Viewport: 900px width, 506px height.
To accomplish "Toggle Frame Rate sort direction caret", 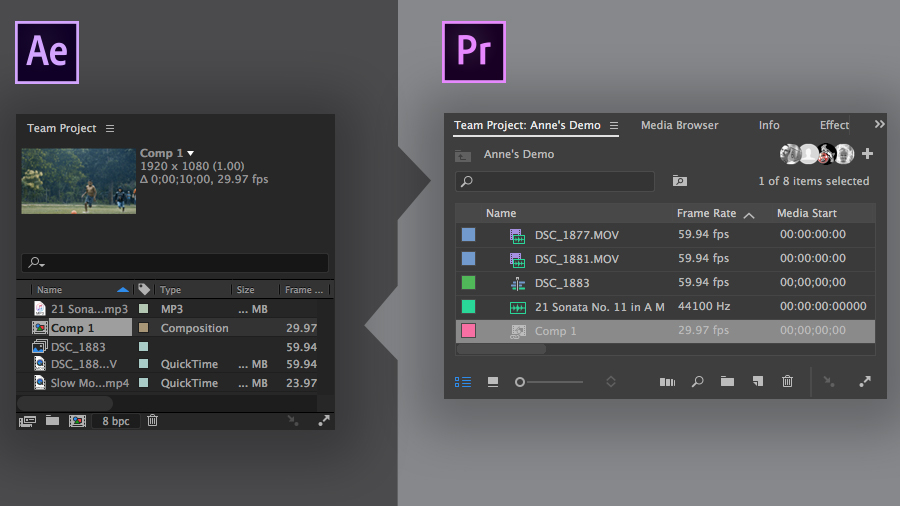I will pos(748,215).
